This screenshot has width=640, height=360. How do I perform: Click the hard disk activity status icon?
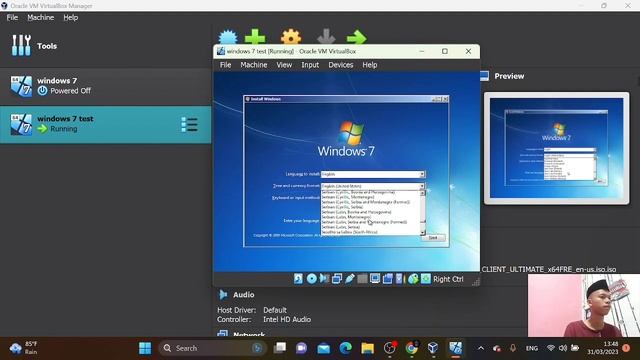click(x=298, y=279)
